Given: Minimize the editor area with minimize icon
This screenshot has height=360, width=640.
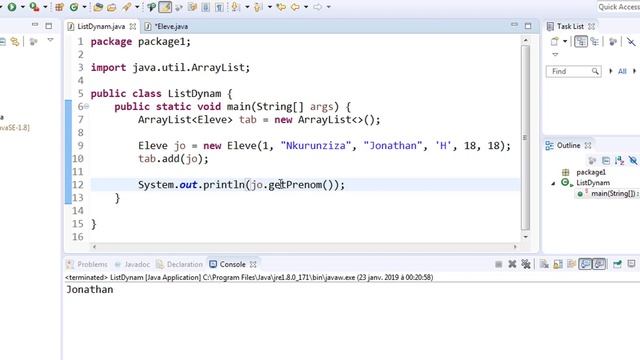Looking at the screenshot, I should (x=514, y=25).
